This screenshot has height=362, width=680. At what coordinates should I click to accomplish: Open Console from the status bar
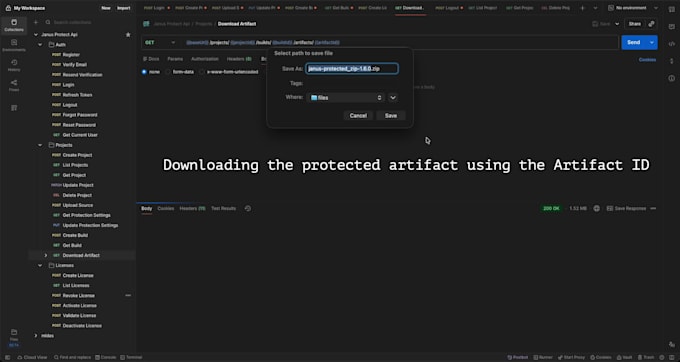coord(105,357)
